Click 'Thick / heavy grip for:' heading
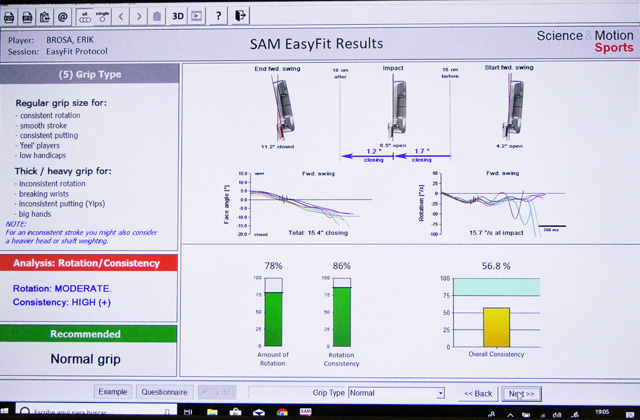The width and height of the screenshot is (640, 420). 63,171
